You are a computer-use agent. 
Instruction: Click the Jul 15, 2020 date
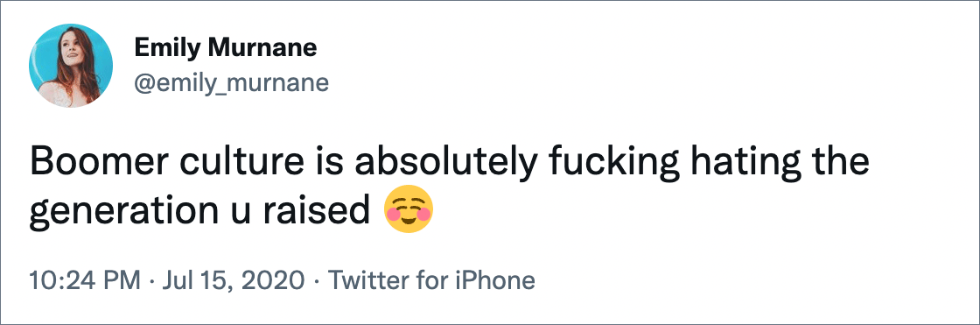click(234, 280)
